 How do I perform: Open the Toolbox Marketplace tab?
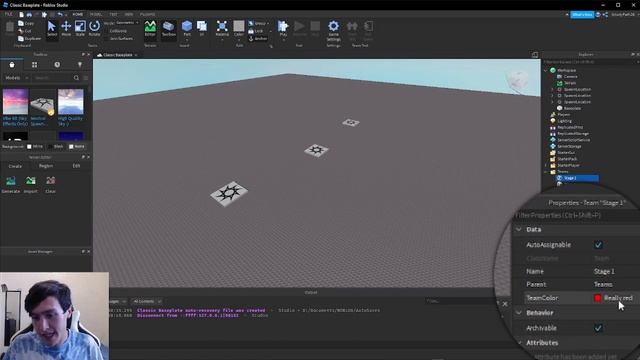point(12,64)
